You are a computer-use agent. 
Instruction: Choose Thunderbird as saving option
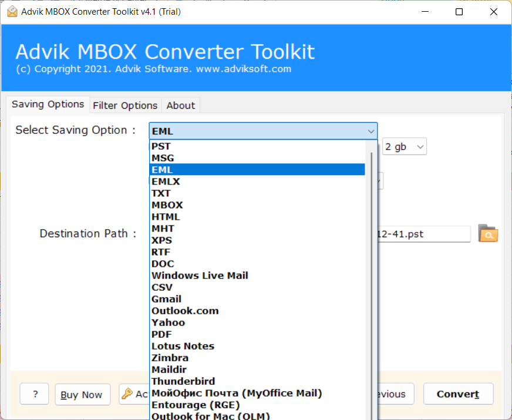[x=257, y=381]
